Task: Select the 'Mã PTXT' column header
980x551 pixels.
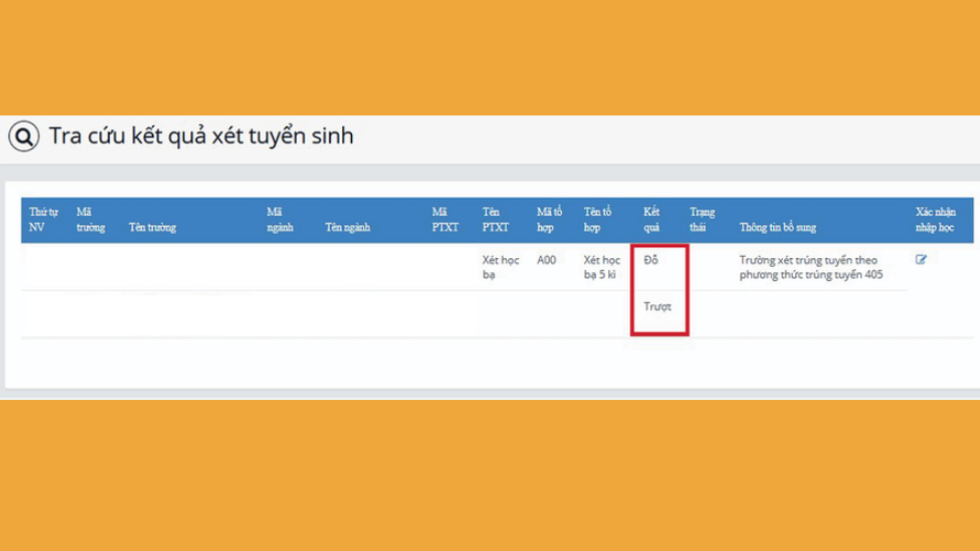Action: (445, 220)
